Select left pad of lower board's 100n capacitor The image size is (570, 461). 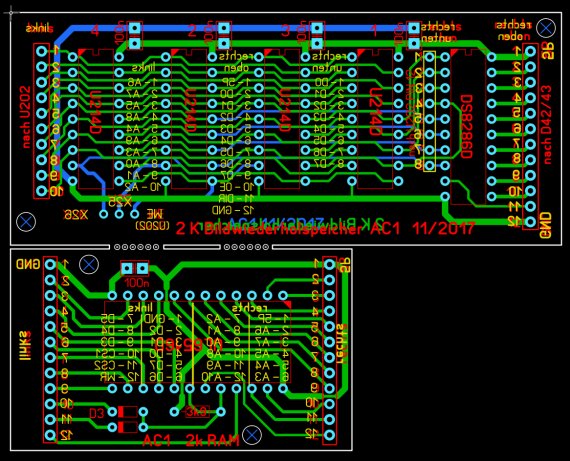click(127, 269)
